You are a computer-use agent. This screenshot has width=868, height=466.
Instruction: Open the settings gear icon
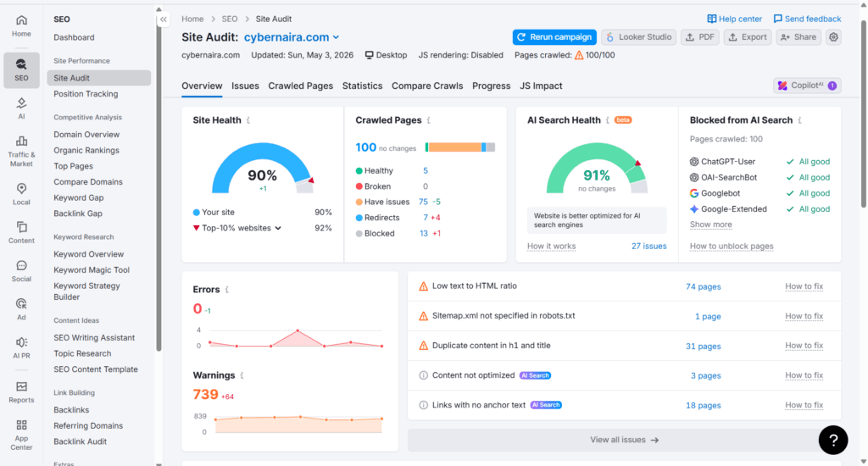coord(833,37)
